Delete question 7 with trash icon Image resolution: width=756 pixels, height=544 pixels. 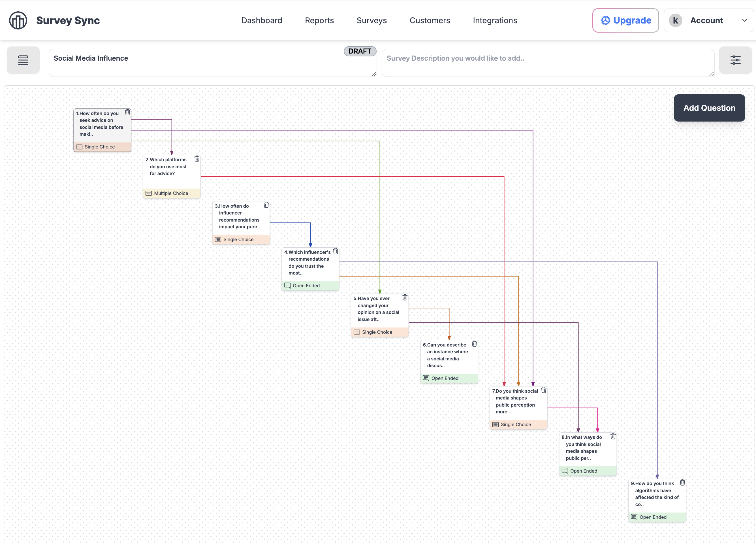543,390
